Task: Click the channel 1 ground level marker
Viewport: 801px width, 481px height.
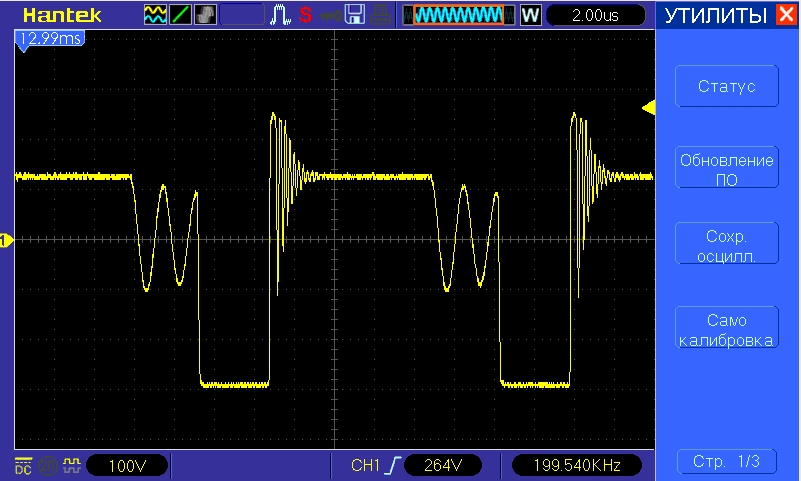Action: (5, 239)
